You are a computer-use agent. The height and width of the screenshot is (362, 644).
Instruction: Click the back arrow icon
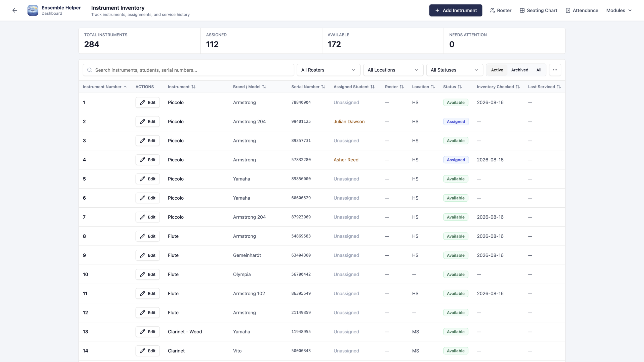15,10
